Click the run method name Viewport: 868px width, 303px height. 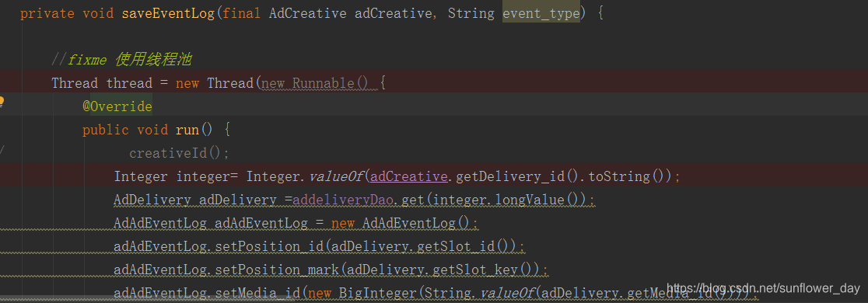pos(187,130)
